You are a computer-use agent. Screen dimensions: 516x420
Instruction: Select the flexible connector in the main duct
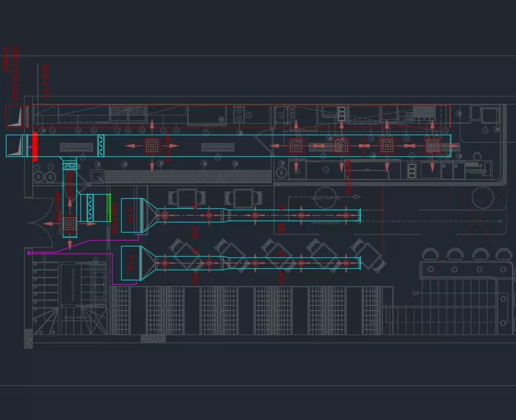(100, 146)
